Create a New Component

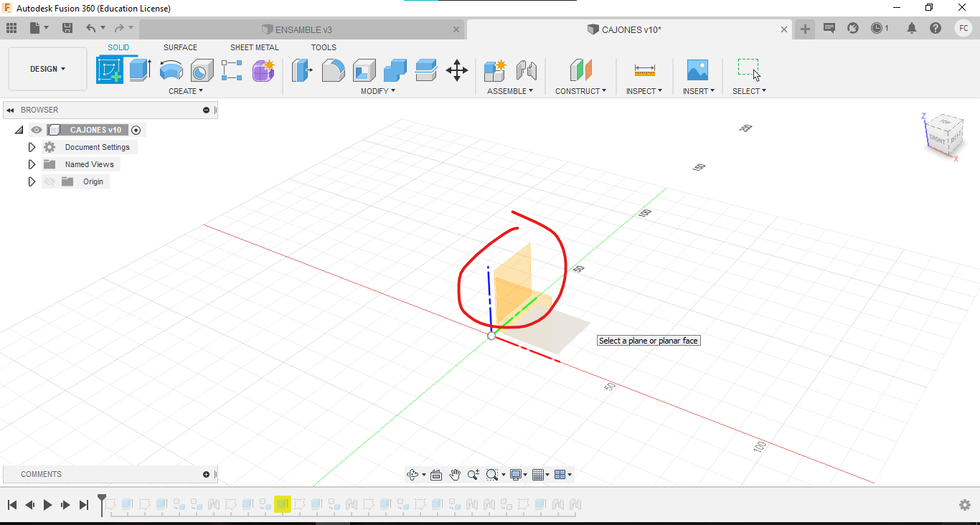click(x=495, y=70)
